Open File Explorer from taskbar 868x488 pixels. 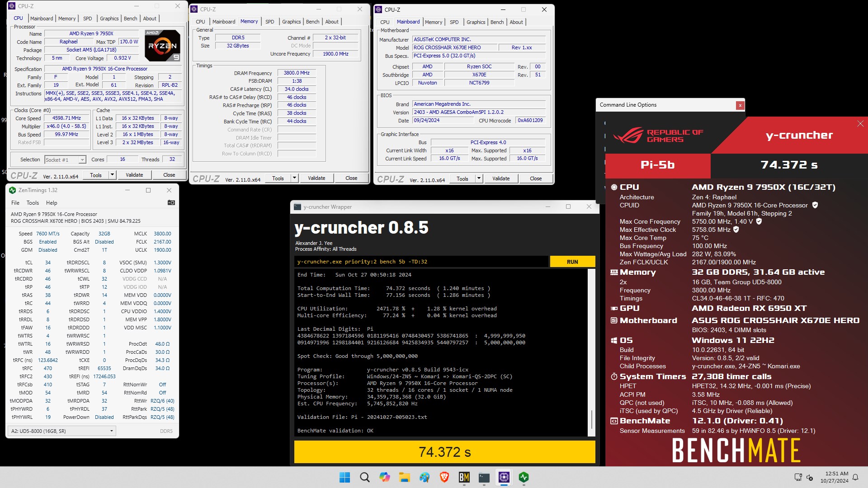[x=404, y=477]
